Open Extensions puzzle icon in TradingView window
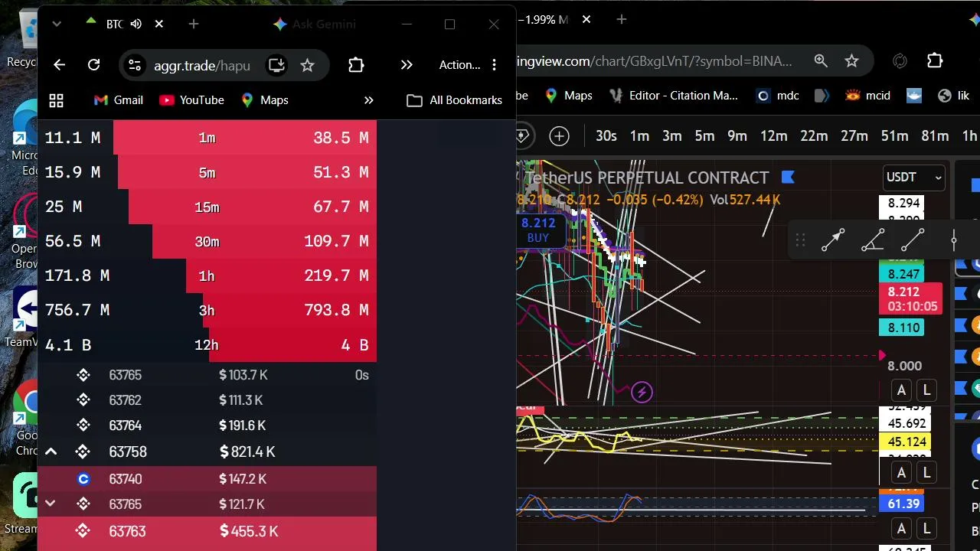This screenshot has width=980, height=551. [x=935, y=60]
